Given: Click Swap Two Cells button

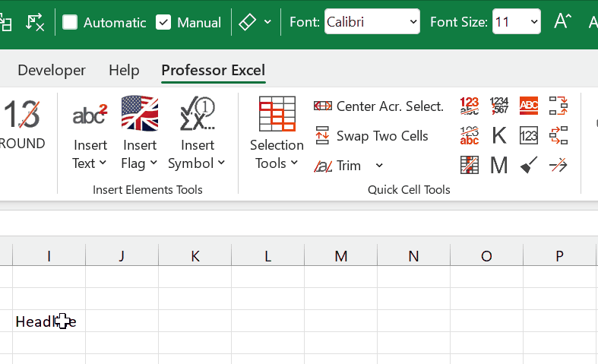Looking at the screenshot, I should (x=372, y=136).
